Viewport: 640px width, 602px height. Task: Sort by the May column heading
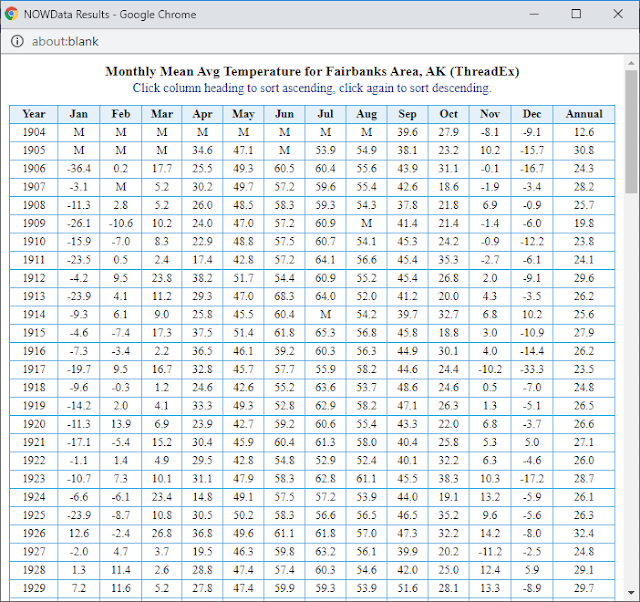coord(243,114)
